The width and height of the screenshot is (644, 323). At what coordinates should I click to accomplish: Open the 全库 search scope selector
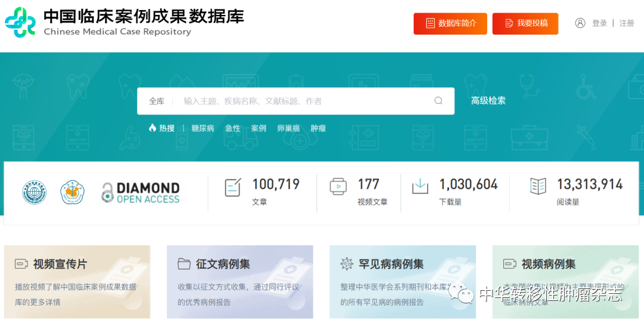pyautogui.click(x=156, y=101)
